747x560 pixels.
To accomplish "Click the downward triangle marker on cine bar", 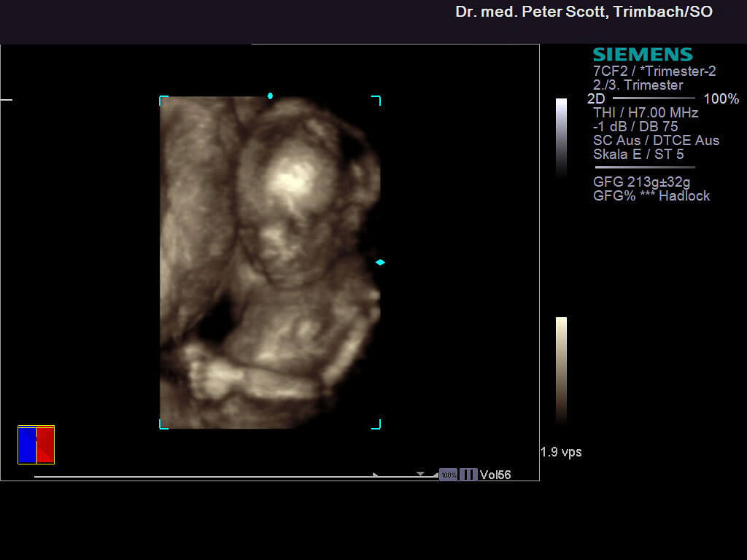I will pos(420,474).
